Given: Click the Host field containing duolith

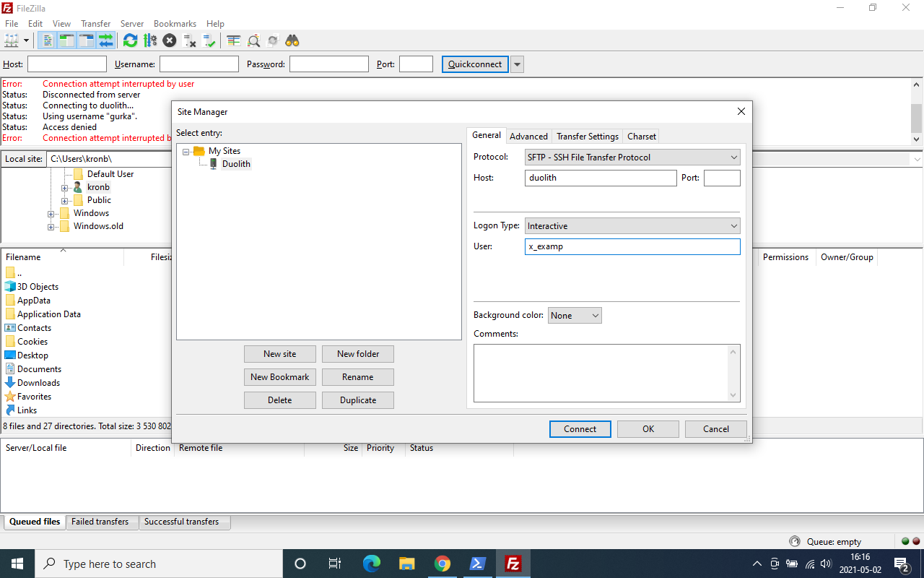Looking at the screenshot, I should pos(601,178).
